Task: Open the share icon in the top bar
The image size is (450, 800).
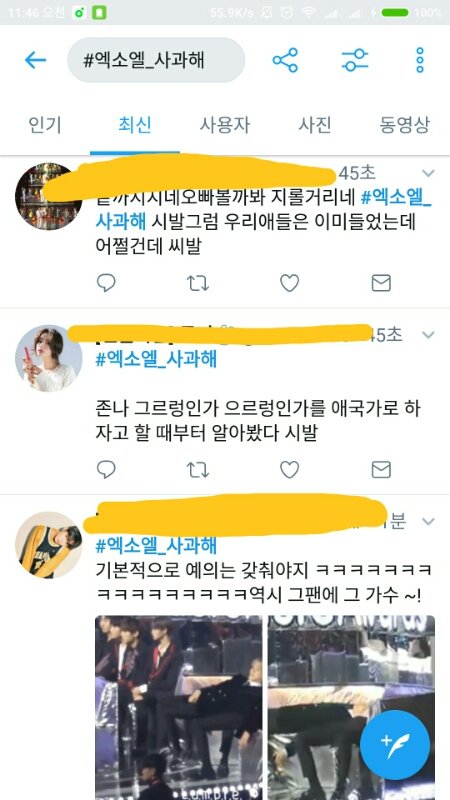Action: coord(285,60)
